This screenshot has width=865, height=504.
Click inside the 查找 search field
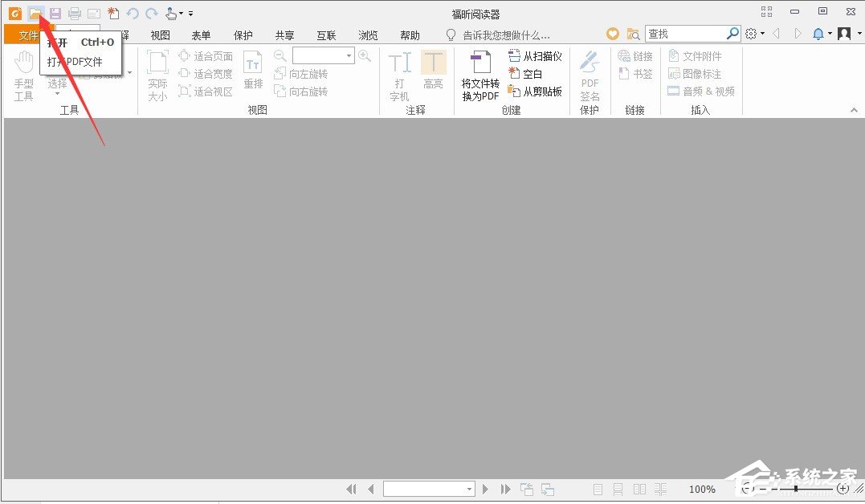688,33
